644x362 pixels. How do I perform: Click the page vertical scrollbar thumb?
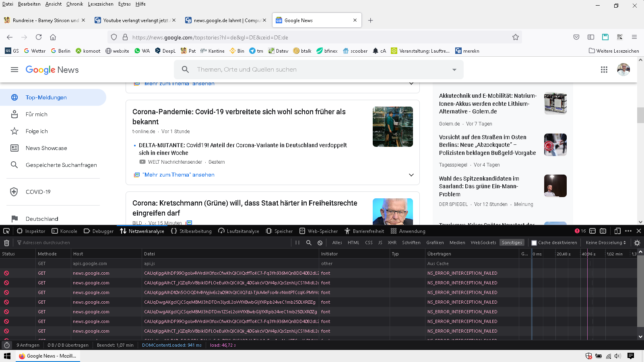coord(640,115)
